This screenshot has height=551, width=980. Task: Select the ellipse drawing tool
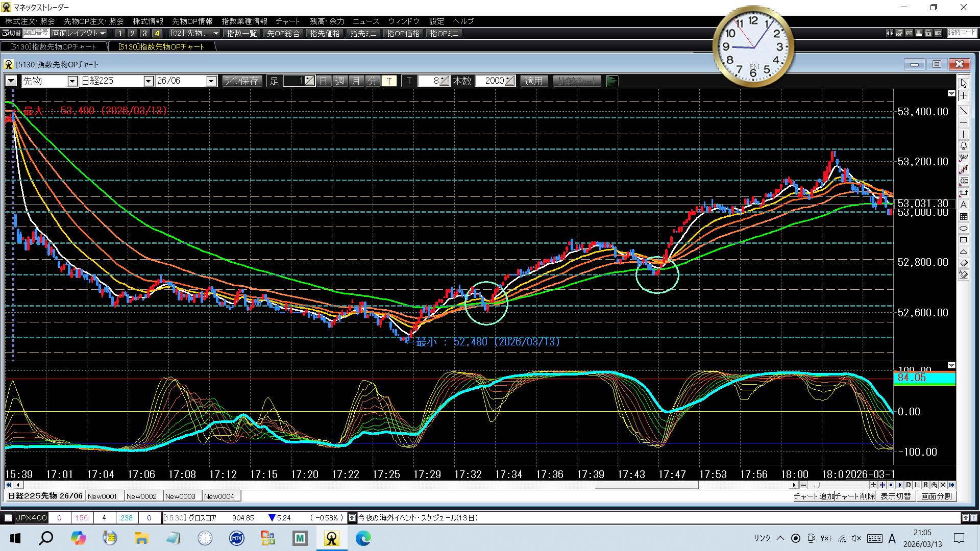(963, 228)
